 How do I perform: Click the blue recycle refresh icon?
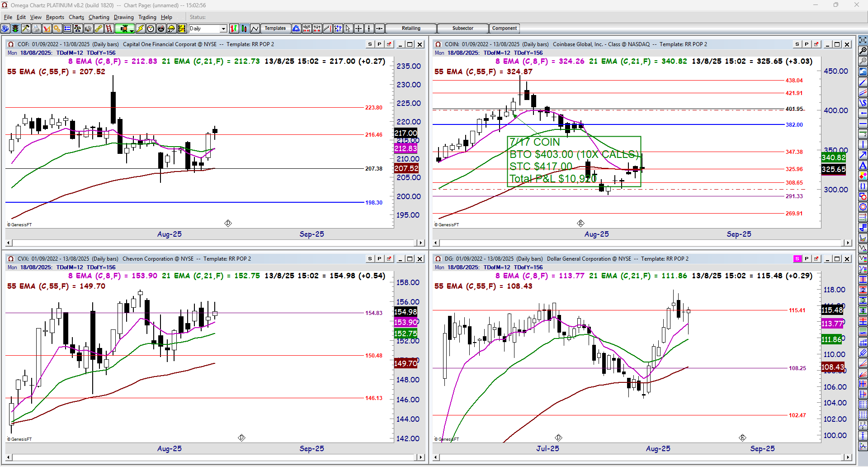click(x=296, y=29)
